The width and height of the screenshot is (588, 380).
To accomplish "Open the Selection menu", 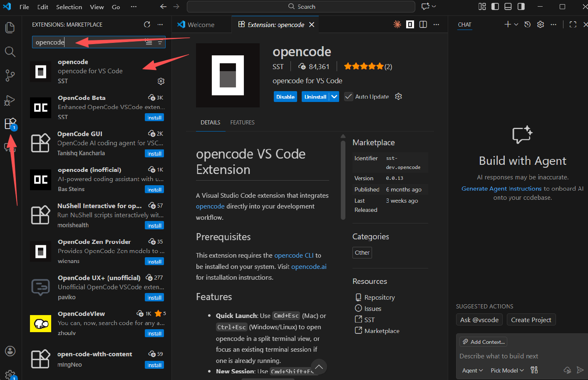I will pos(69,7).
